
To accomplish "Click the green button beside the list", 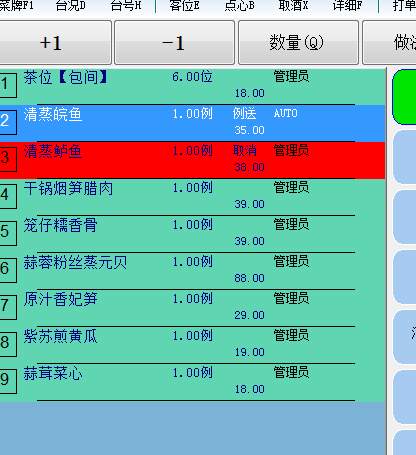I will [404, 97].
